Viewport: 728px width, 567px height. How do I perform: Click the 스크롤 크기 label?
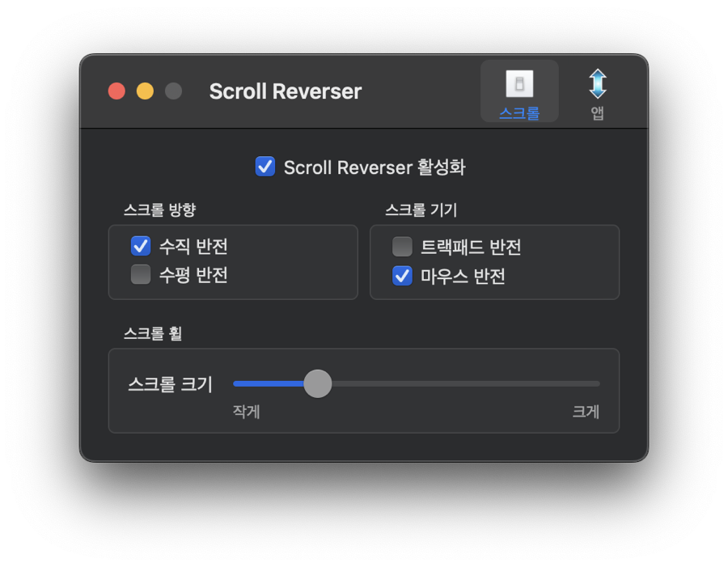click(x=170, y=384)
